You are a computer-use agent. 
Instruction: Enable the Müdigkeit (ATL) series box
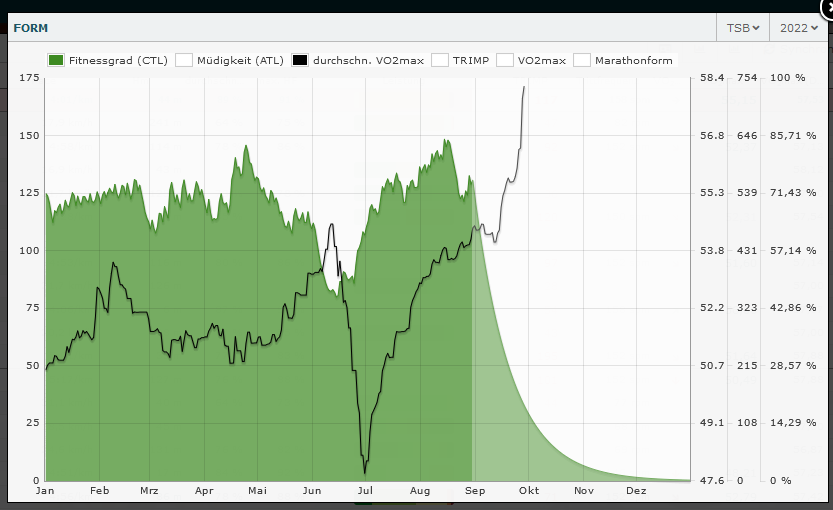point(184,60)
